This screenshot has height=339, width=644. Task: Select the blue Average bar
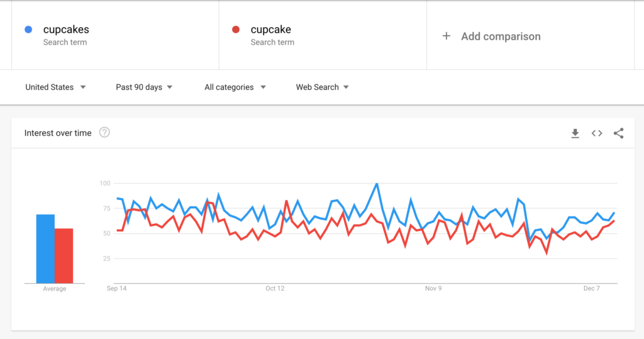tap(45, 248)
